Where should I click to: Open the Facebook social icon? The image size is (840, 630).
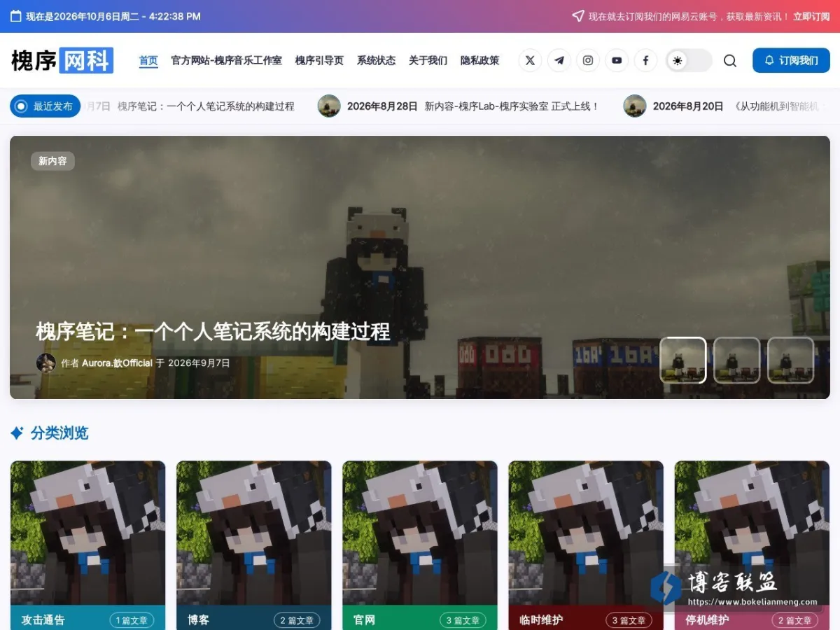(645, 60)
